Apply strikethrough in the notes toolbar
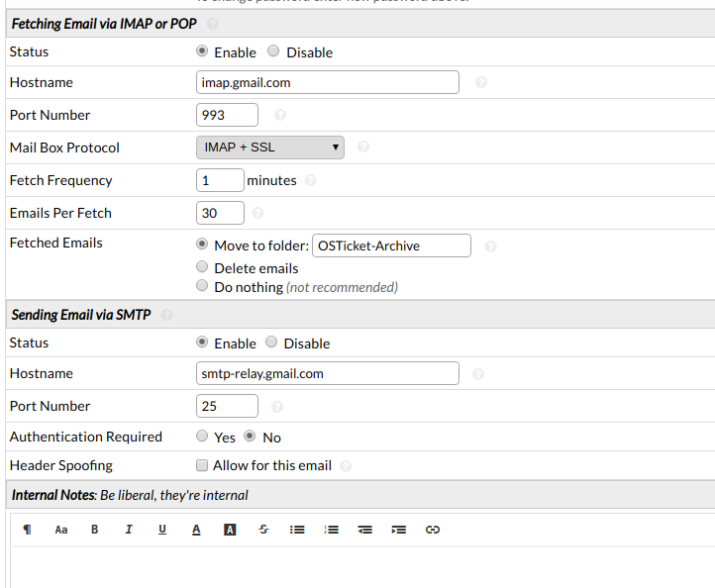The image size is (715, 588). pos(262,530)
